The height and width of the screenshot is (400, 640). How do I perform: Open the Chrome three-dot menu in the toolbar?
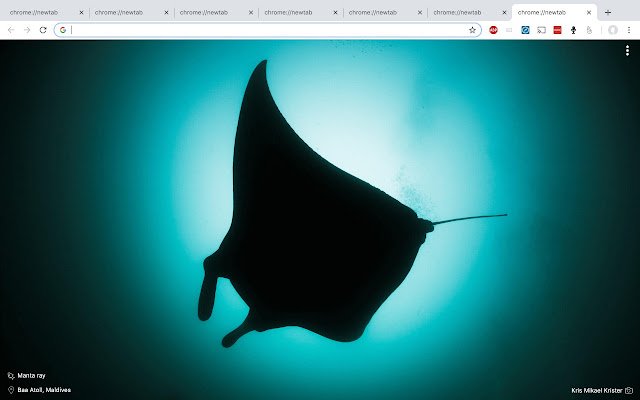[x=629, y=30]
